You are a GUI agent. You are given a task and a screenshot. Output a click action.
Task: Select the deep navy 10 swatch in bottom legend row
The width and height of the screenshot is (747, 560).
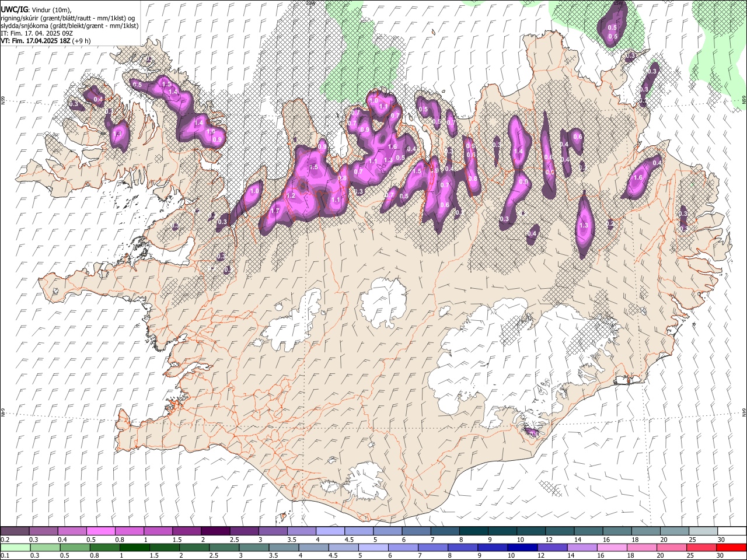pyautogui.click(x=522, y=547)
